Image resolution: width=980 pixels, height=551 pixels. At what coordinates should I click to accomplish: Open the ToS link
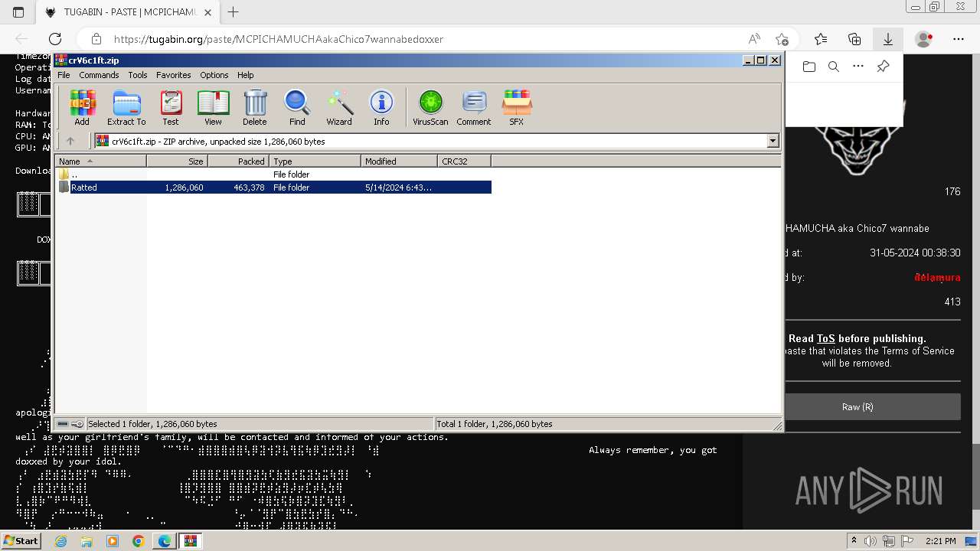point(825,338)
